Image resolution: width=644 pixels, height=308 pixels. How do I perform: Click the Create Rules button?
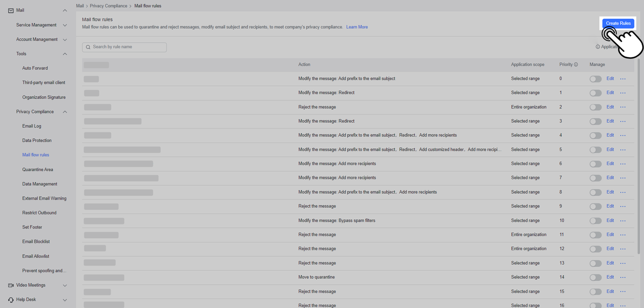[x=618, y=23]
